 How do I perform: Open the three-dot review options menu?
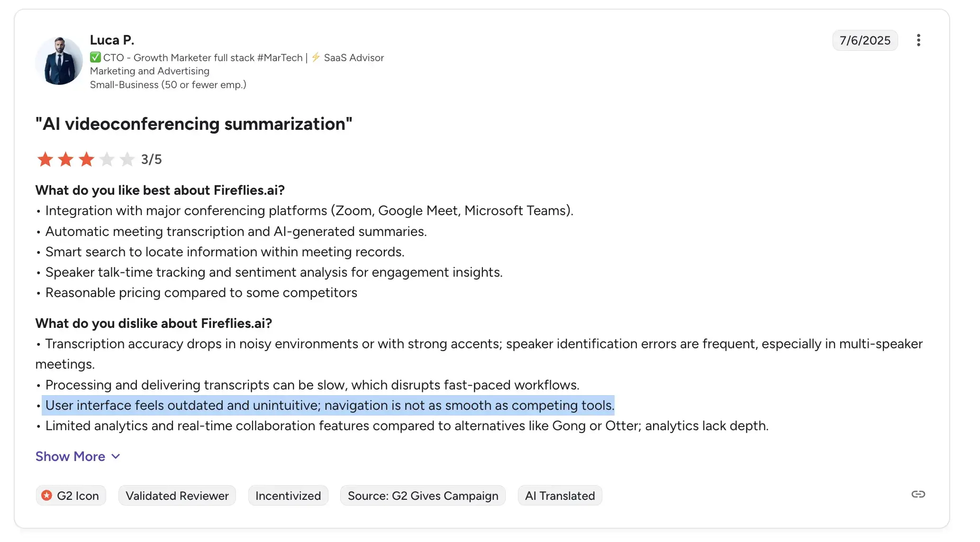click(918, 40)
